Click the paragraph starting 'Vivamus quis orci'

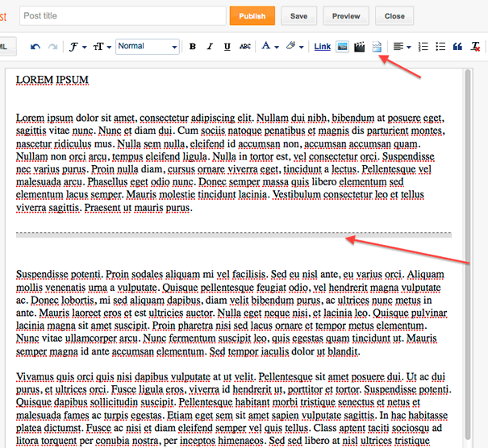point(234,409)
